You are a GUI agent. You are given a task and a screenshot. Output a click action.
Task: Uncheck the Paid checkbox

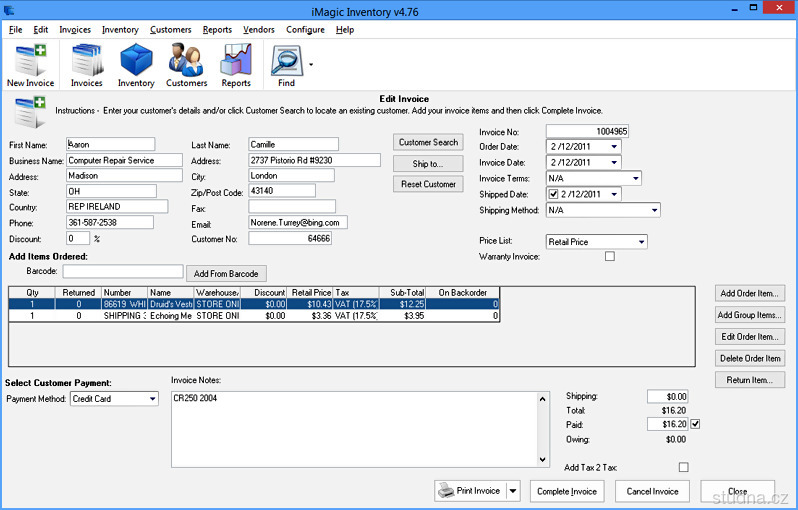tap(696, 424)
